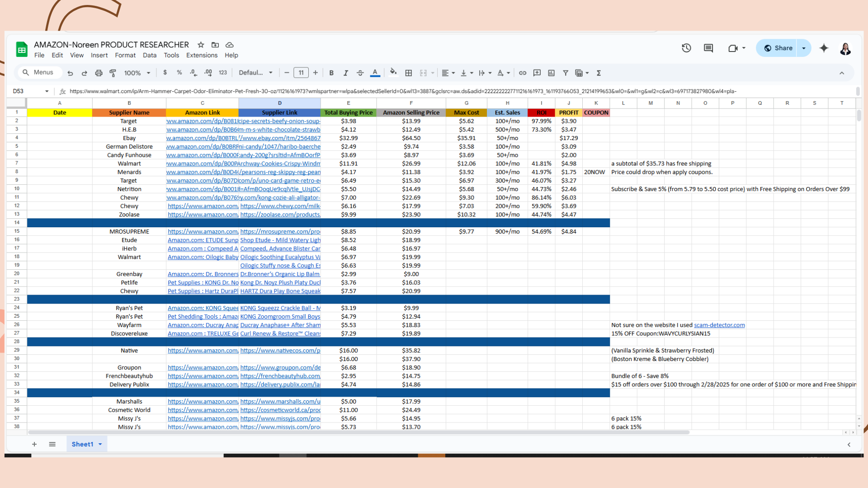Image resolution: width=868 pixels, height=488 pixels.
Task: Expand the font family dropdown
Action: (255, 73)
